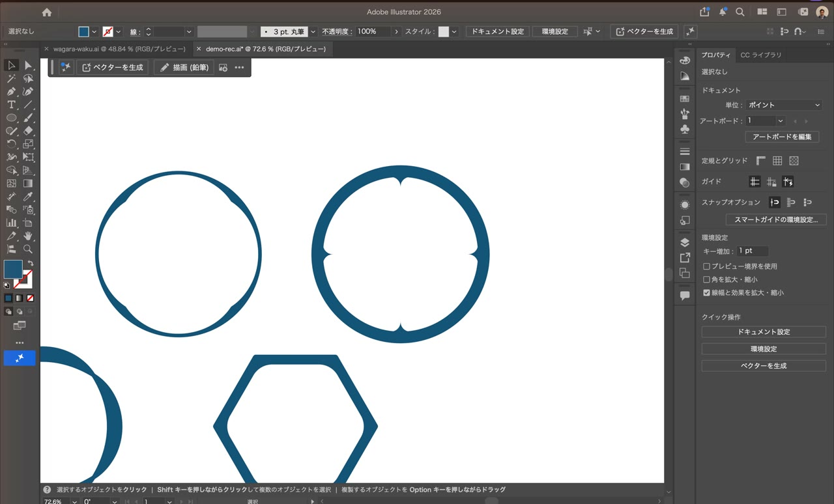Toggle the grid display button
The height and width of the screenshot is (504, 834).
(x=777, y=161)
